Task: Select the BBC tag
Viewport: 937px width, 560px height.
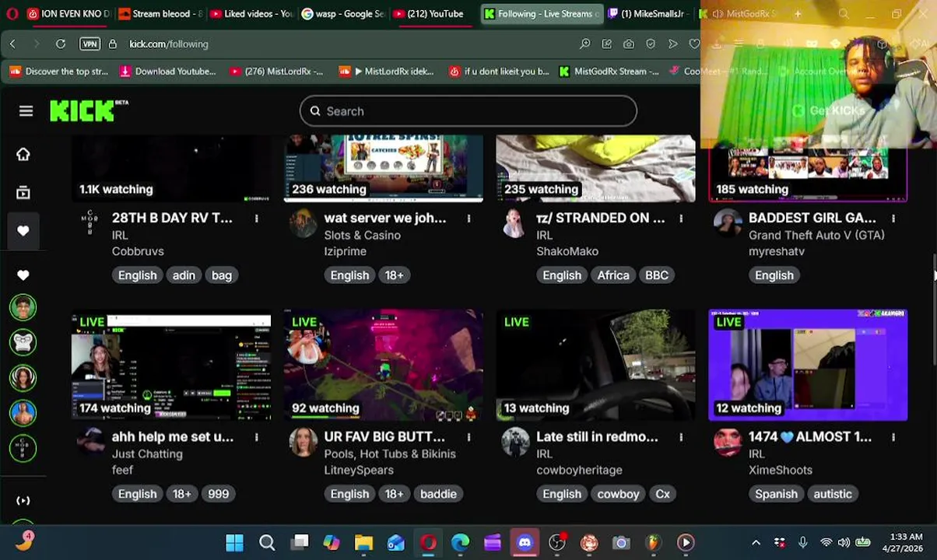Action: [x=657, y=275]
